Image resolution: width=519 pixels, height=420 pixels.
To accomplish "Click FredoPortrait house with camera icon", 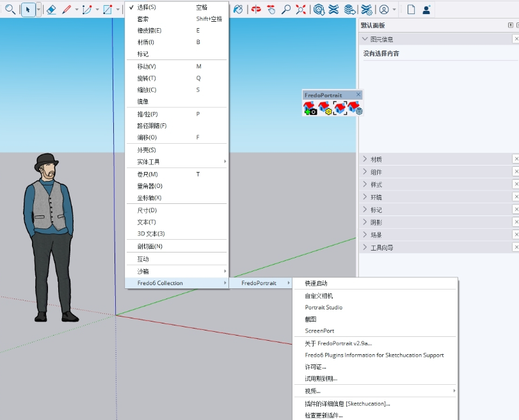I will tap(310, 108).
